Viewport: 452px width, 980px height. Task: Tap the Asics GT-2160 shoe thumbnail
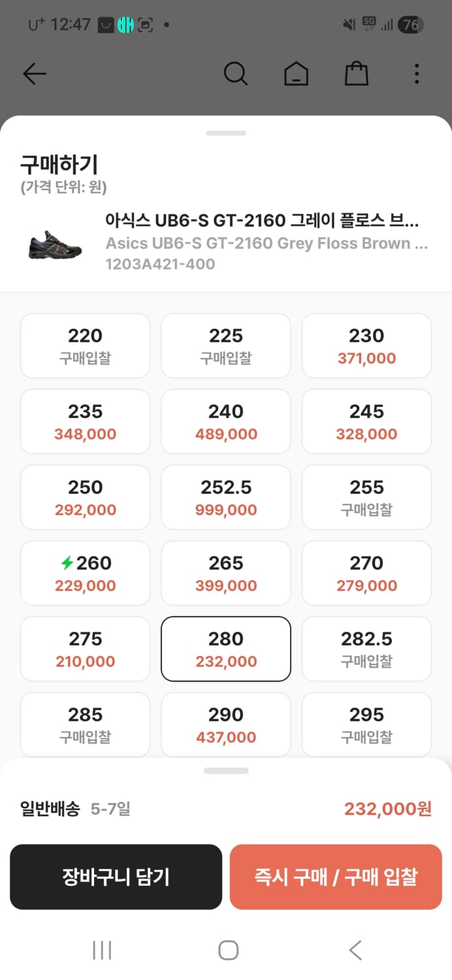56,243
